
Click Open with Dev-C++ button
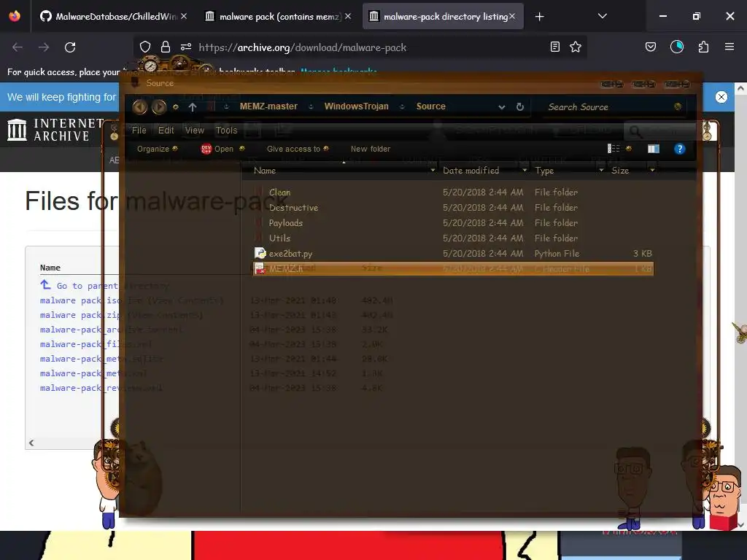[217, 149]
